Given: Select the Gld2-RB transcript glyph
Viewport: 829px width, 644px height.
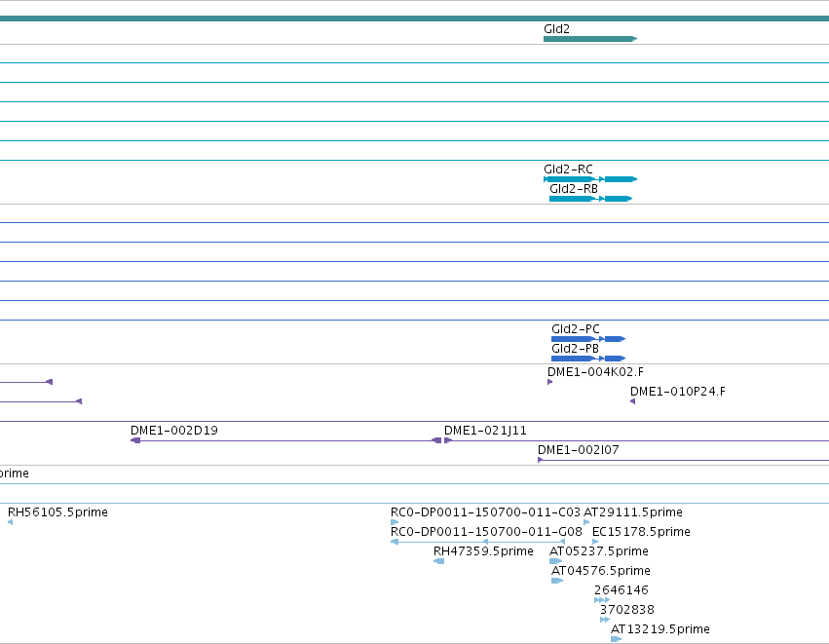Looking at the screenshot, I should click(x=590, y=199).
